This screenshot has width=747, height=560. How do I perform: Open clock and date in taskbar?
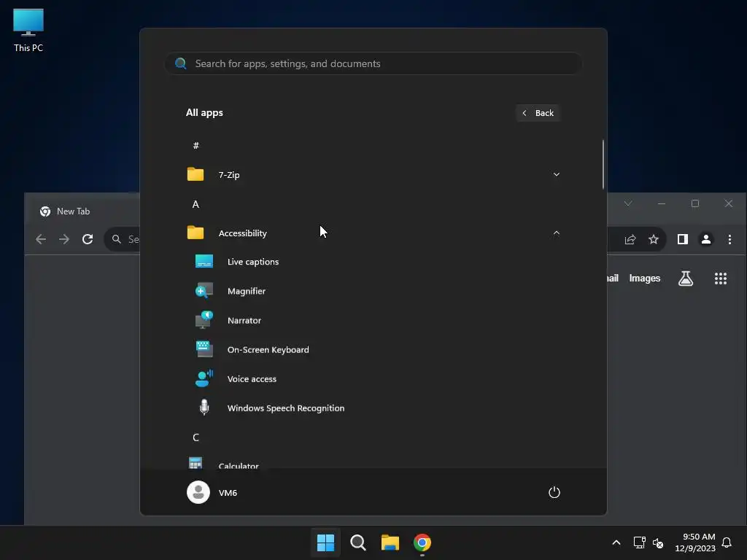pyautogui.click(x=695, y=542)
